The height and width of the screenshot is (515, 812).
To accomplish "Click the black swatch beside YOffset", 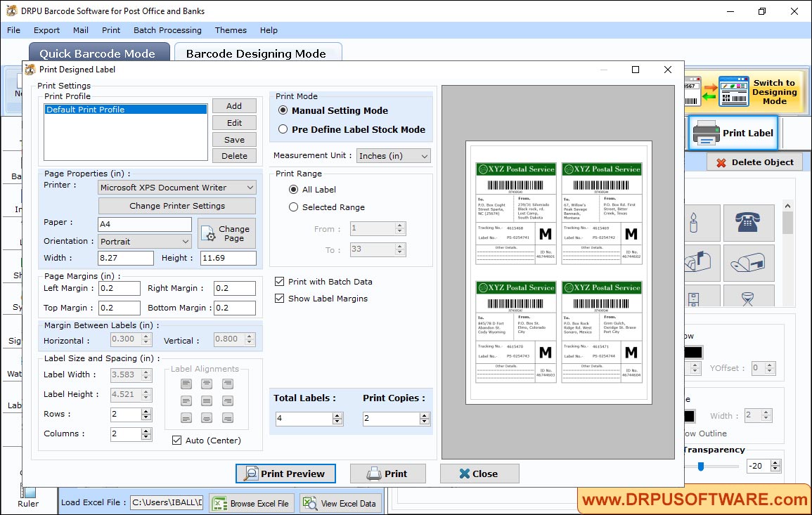I will pyautogui.click(x=693, y=353).
